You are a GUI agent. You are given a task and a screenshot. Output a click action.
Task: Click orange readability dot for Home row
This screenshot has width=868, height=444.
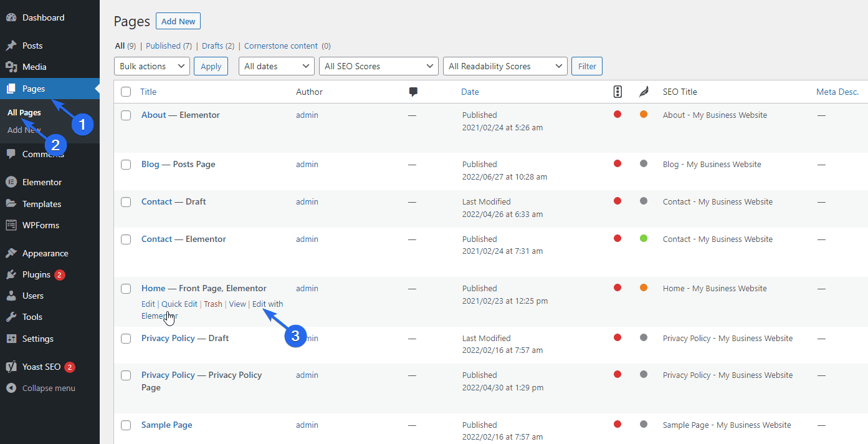[644, 287]
